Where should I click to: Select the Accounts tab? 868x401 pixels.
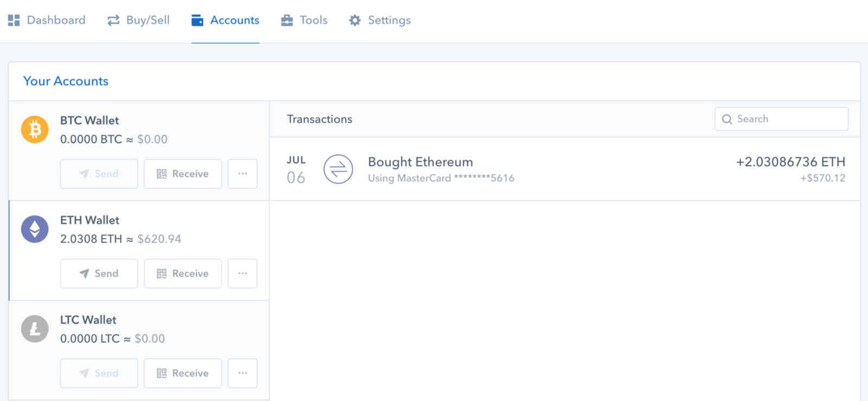click(226, 21)
